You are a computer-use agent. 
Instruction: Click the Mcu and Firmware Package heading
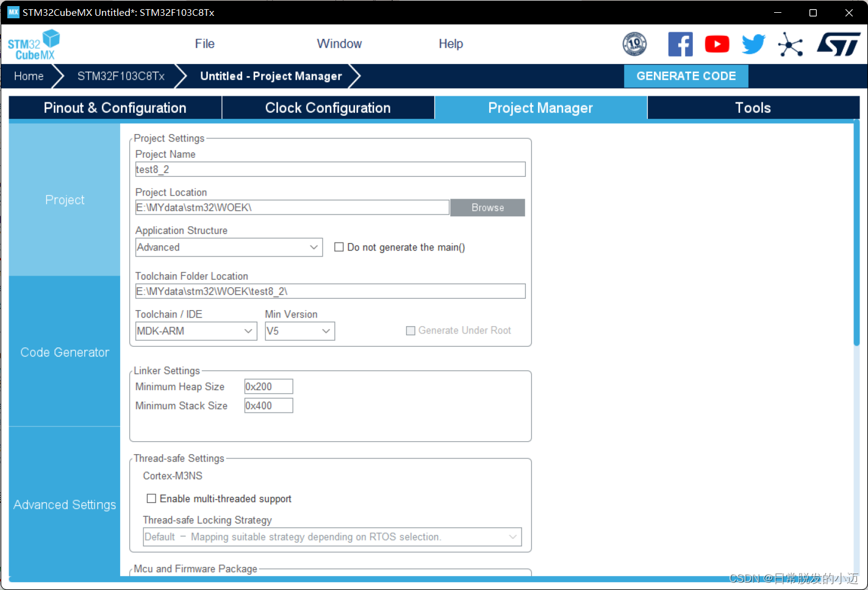click(195, 569)
